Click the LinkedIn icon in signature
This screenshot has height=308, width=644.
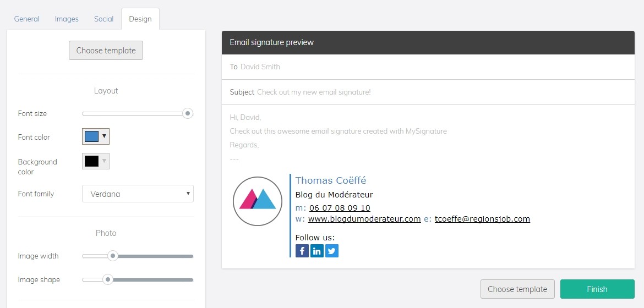point(316,251)
